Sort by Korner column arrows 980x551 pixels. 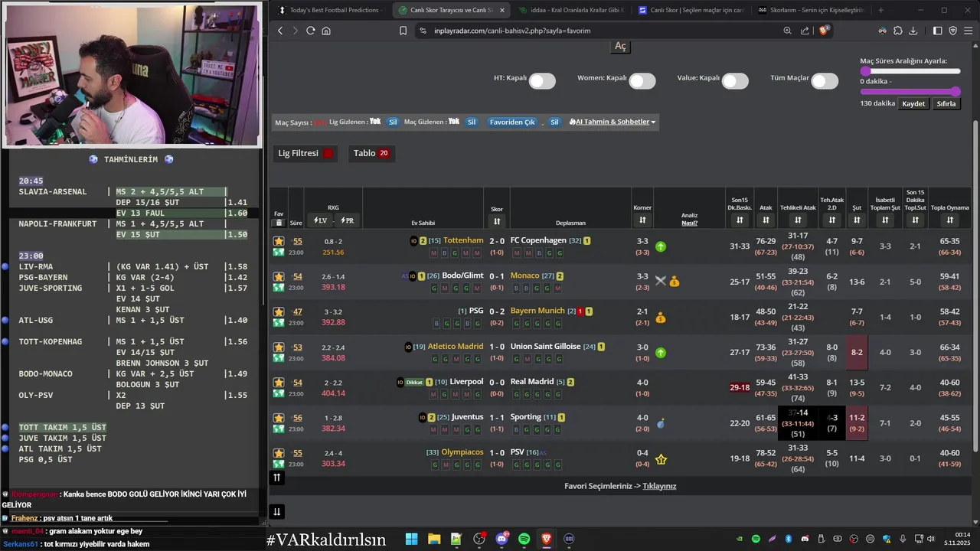pyautogui.click(x=642, y=220)
